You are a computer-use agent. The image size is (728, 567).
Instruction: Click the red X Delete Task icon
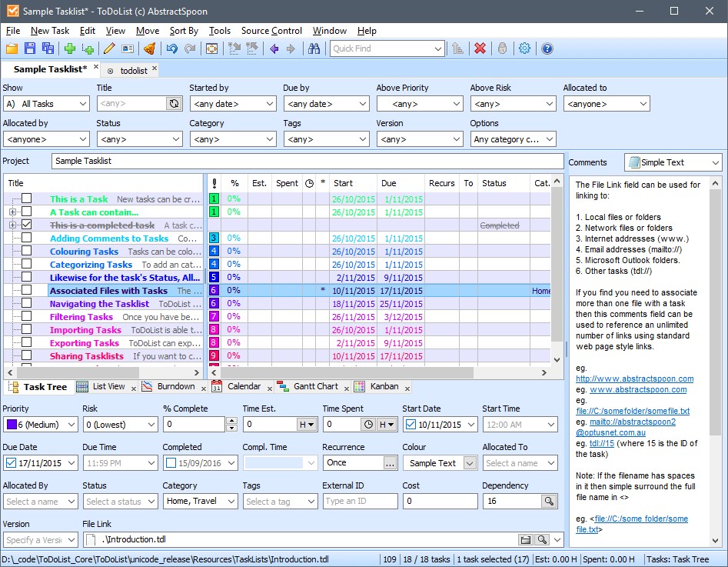pyautogui.click(x=480, y=48)
